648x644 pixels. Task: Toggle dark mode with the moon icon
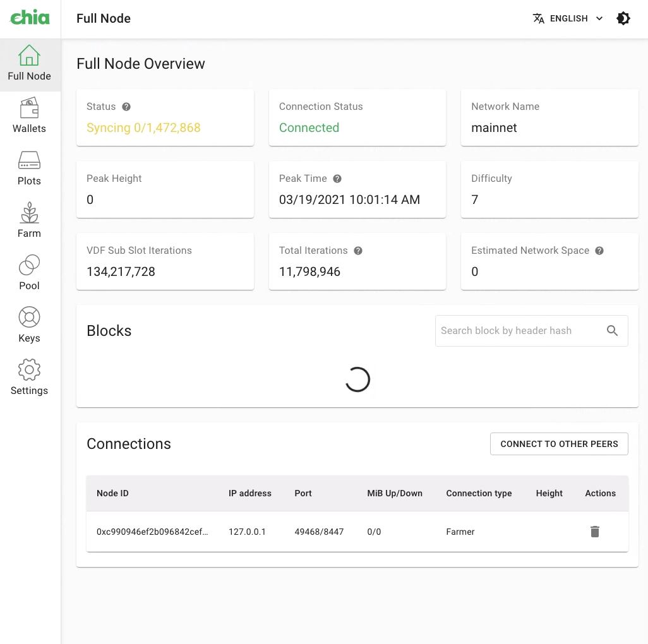623,18
